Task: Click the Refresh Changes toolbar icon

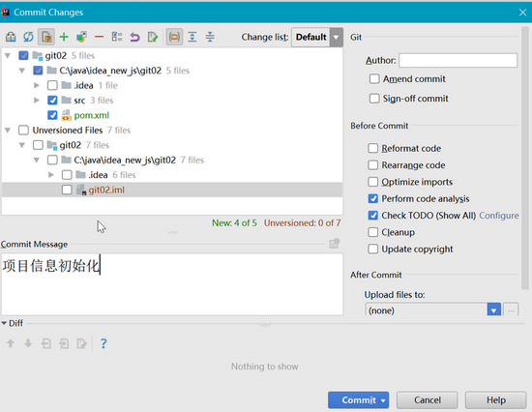Action: click(x=28, y=37)
